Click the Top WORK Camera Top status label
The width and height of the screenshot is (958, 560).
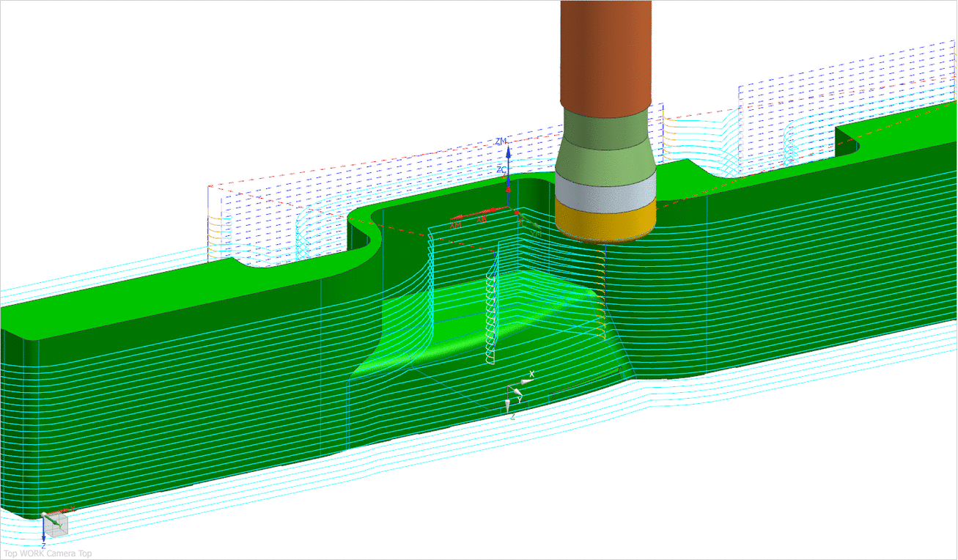coord(48,553)
